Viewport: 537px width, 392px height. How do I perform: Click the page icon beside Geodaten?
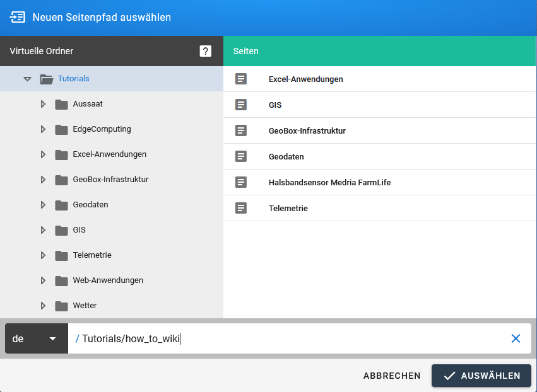pos(240,156)
